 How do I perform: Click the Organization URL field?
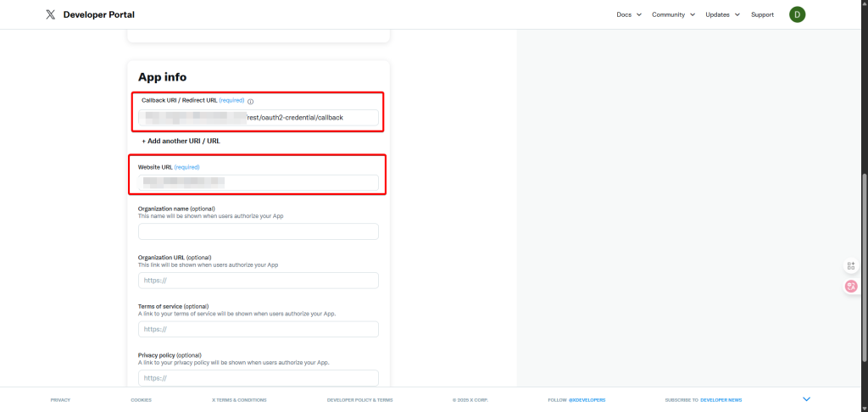pyautogui.click(x=259, y=281)
